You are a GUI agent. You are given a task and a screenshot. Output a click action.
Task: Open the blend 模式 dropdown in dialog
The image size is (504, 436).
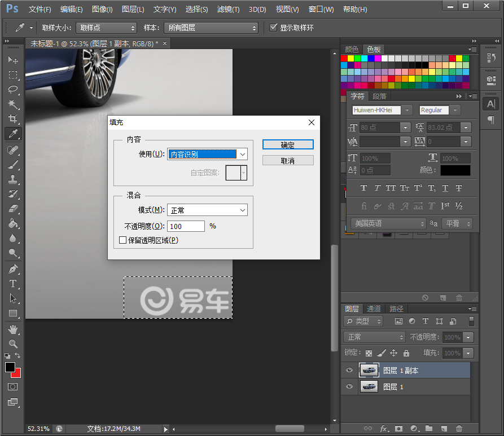coord(208,210)
